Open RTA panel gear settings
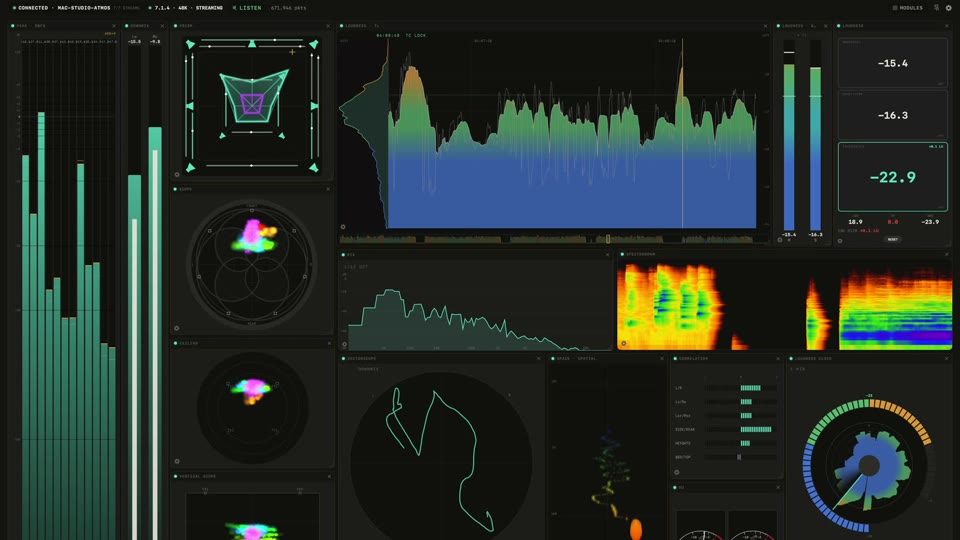 tap(344, 344)
